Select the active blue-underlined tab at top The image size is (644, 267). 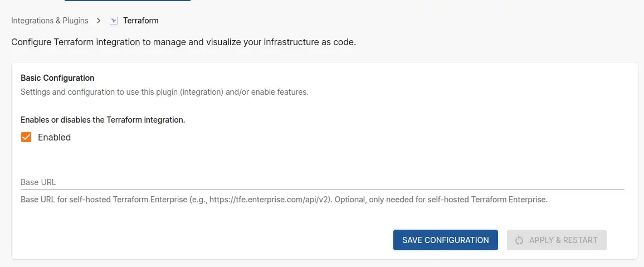(x=128, y=1)
